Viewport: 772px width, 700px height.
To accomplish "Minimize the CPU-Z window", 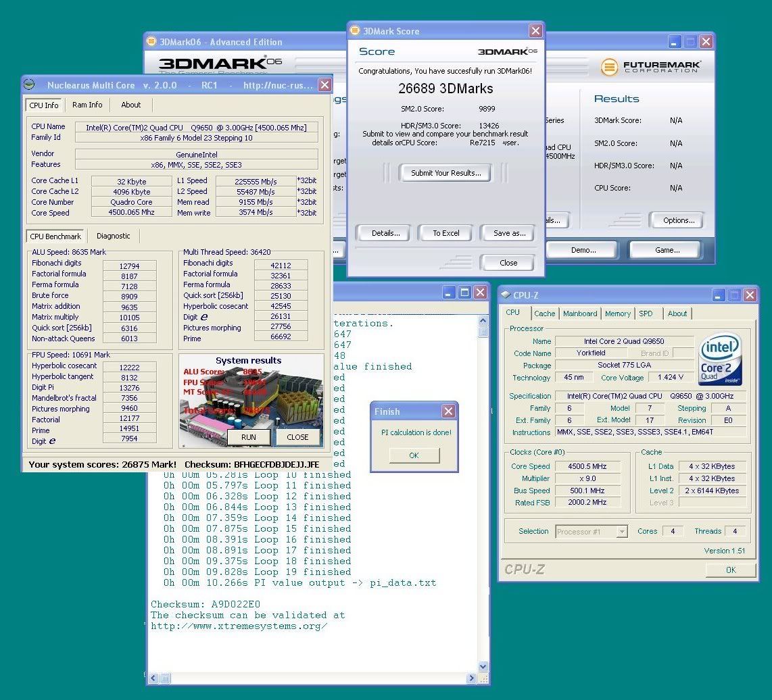I will pyautogui.click(x=718, y=295).
